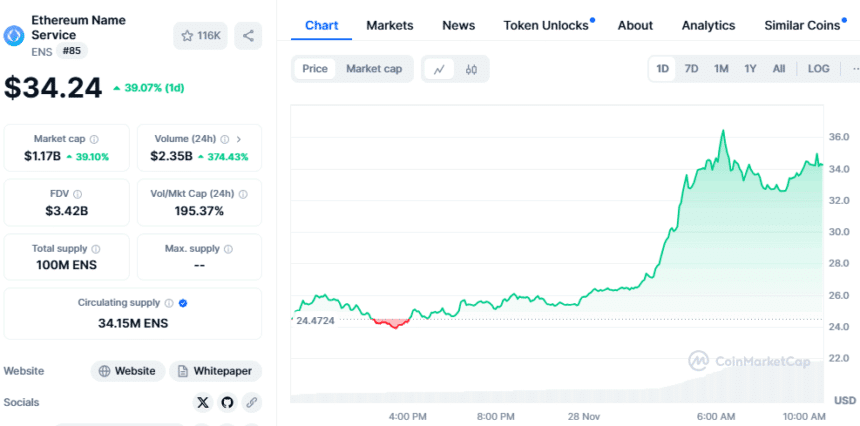Select the Market cap toggle
Viewport: 860px width, 426px height.
[374, 69]
